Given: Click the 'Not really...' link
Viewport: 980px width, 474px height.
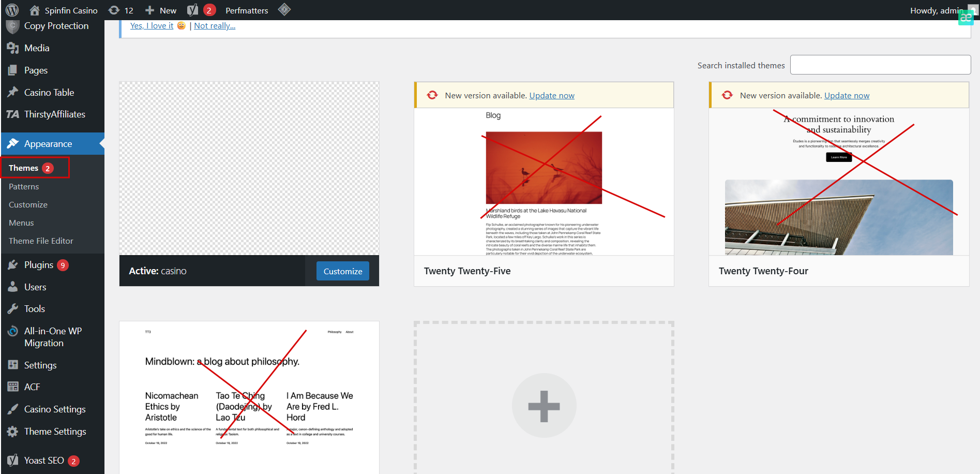Looking at the screenshot, I should point(215,25).
